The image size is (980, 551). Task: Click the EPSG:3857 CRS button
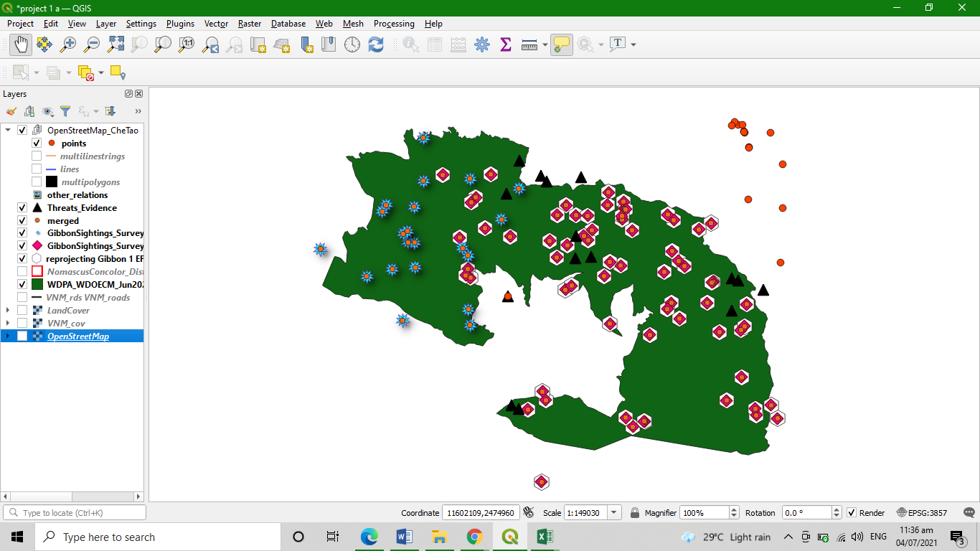click(x=922, y=513)
